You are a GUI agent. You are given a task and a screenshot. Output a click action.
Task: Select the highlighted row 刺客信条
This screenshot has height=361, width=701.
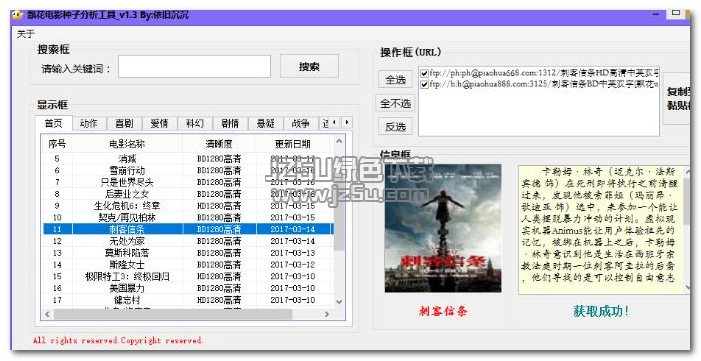point(188,229)
